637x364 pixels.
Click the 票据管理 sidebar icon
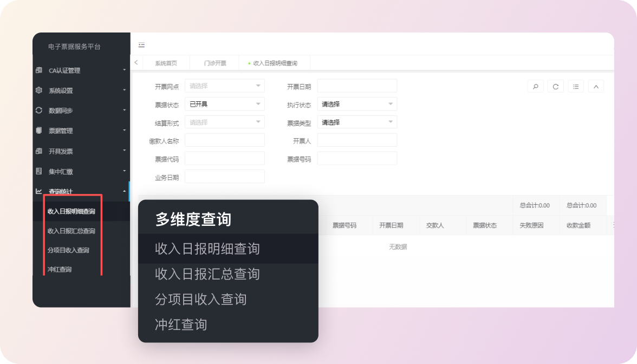tap(39, 131)
